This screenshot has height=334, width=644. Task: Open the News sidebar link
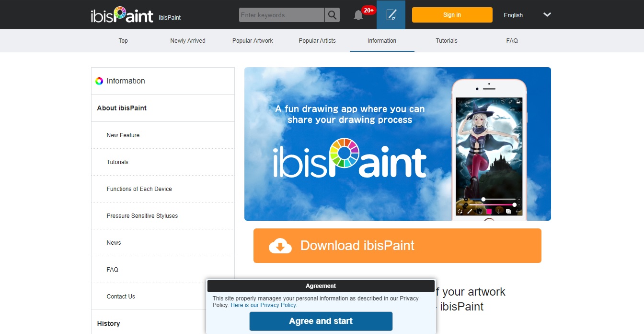point(163,243)
